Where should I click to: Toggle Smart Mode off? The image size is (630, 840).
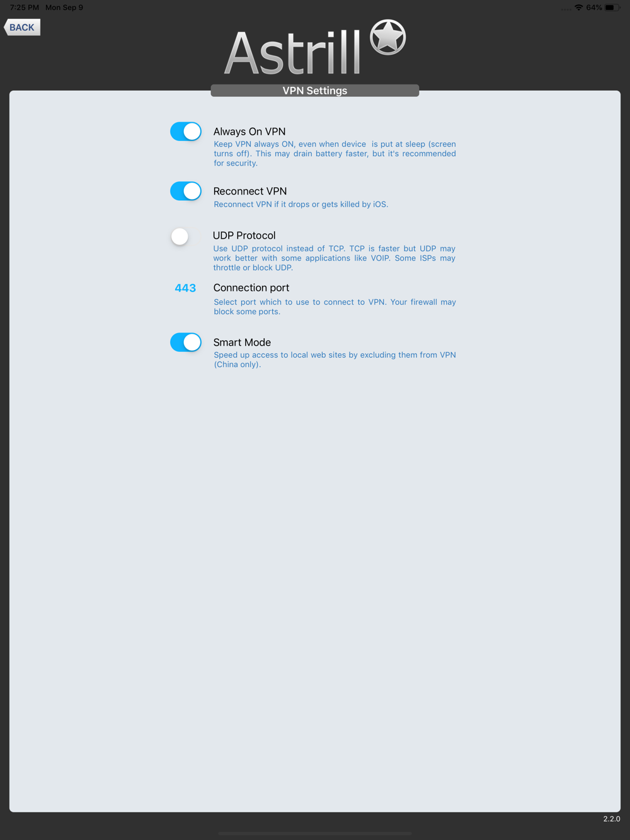(x=186, y=342)
